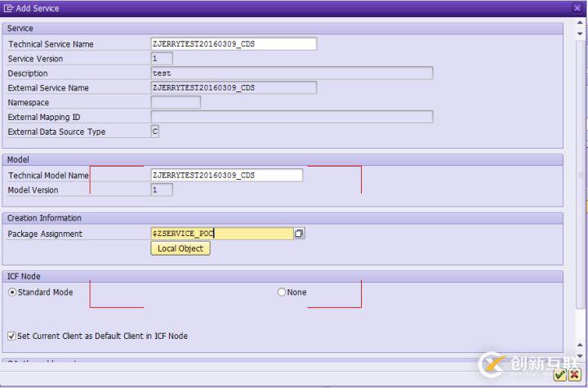588x388 pixels.
Task: Click the External Service Name field
Action: pos(234,88)
